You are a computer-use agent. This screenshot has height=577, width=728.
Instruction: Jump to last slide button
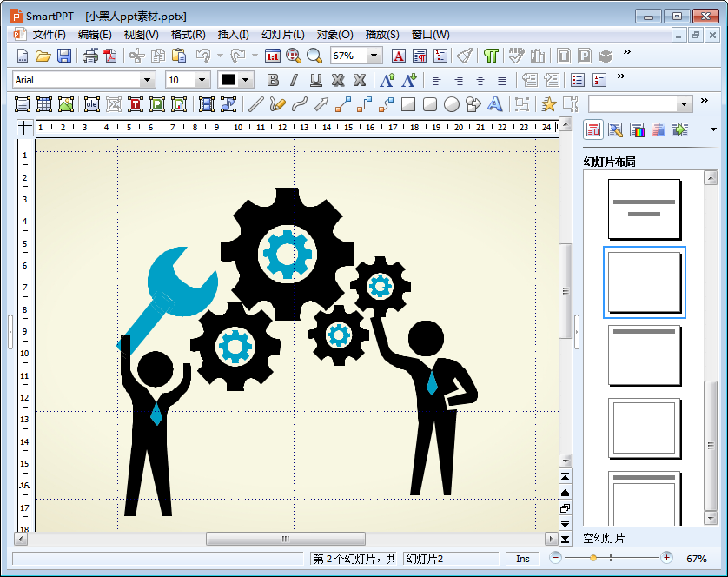(565, 539)
